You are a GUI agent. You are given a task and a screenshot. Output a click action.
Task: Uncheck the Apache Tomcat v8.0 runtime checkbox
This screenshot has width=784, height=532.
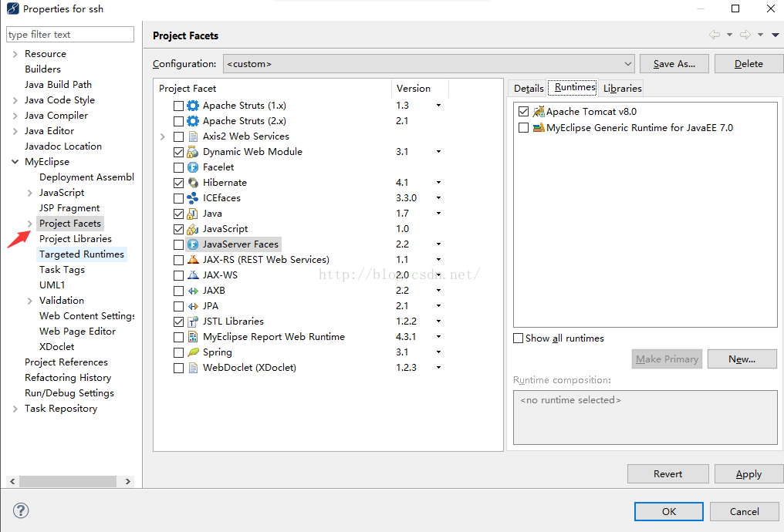pos(523,111)
